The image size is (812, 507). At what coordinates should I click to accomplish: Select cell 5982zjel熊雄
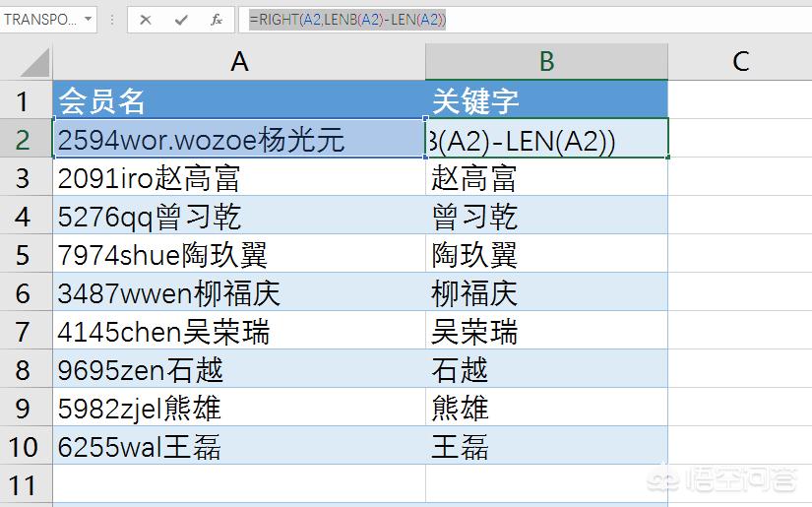click(x=239, y=407)
